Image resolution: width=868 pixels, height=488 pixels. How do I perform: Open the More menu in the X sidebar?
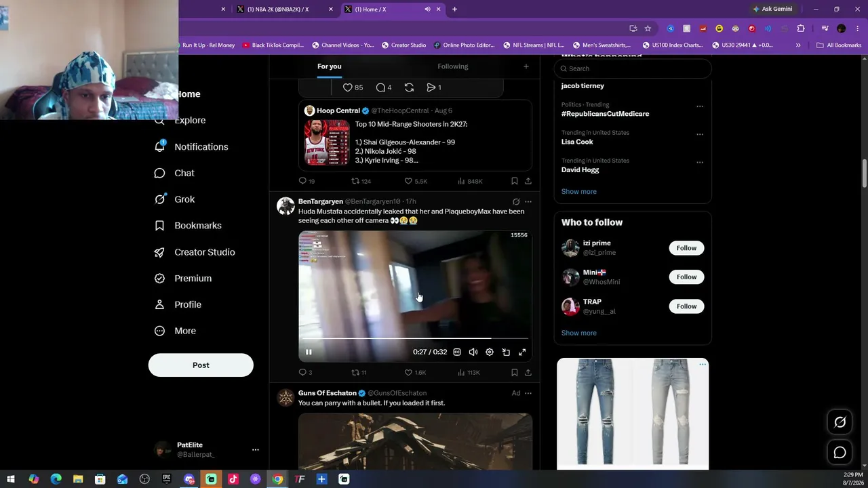tap(175, 331)
